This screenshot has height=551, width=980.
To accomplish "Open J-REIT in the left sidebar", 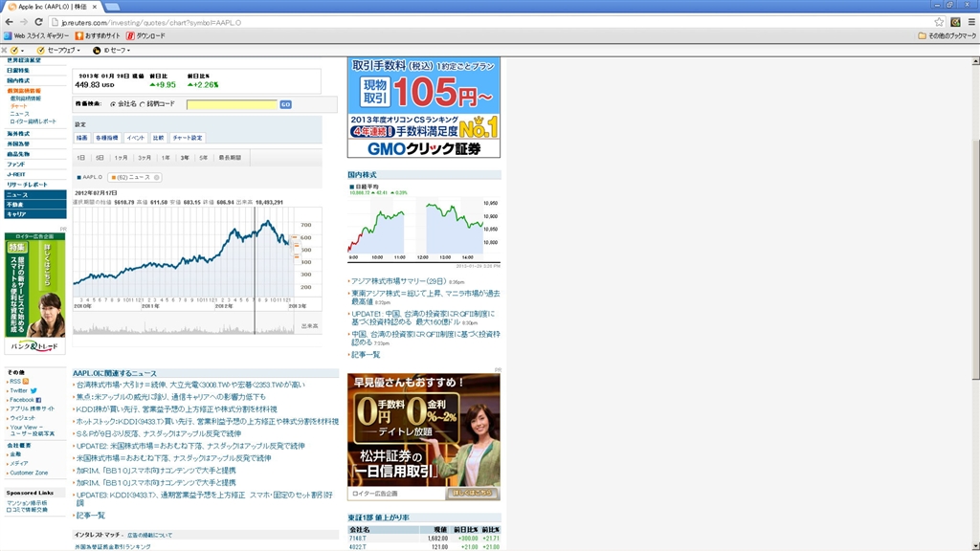I will (x=16, y=174).
